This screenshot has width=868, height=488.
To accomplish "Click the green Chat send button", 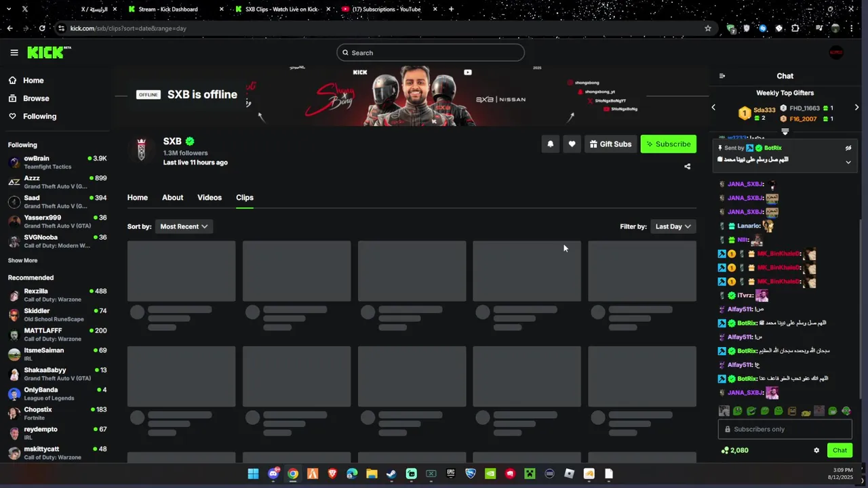I will [x=840, y=450].
